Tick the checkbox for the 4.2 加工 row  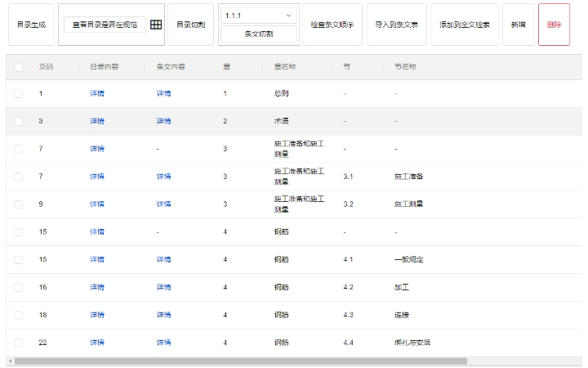18,287
